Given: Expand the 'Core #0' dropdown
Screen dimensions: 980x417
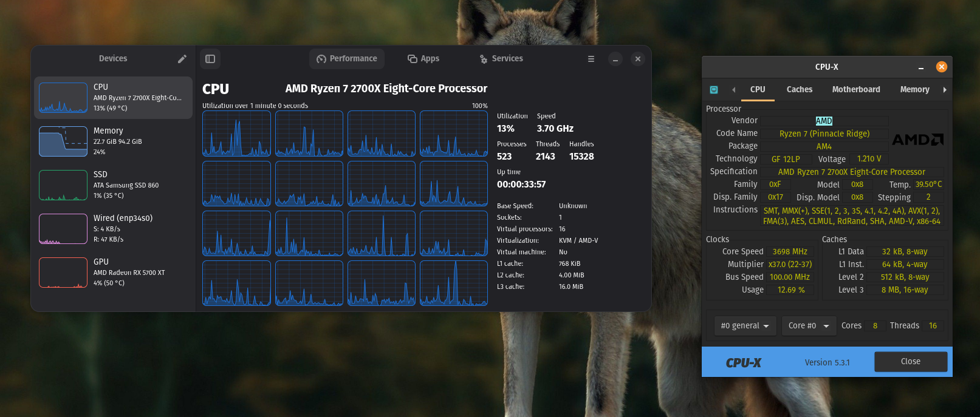Looking at the screenshot, I should point(808,326).
